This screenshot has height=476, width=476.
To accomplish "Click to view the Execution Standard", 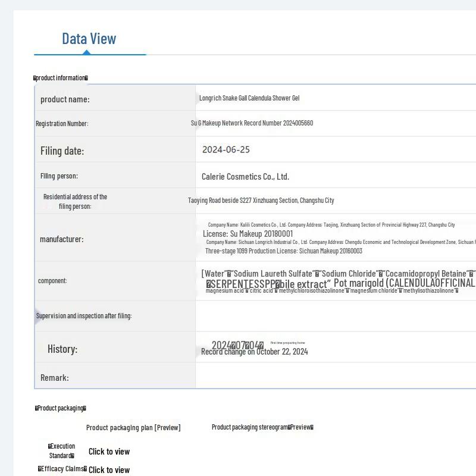I will point(109,452).
